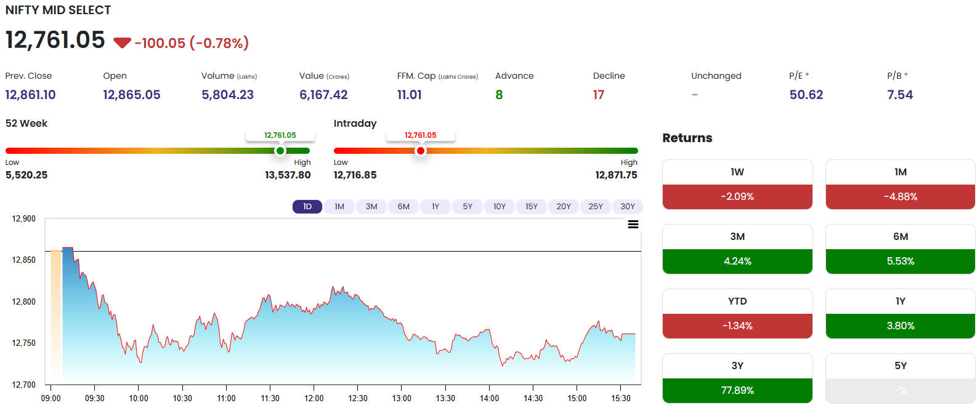Click the large index price 12,761.05
Image resolution: width=980 pixels, height=411 pixels.
point(55,40)
